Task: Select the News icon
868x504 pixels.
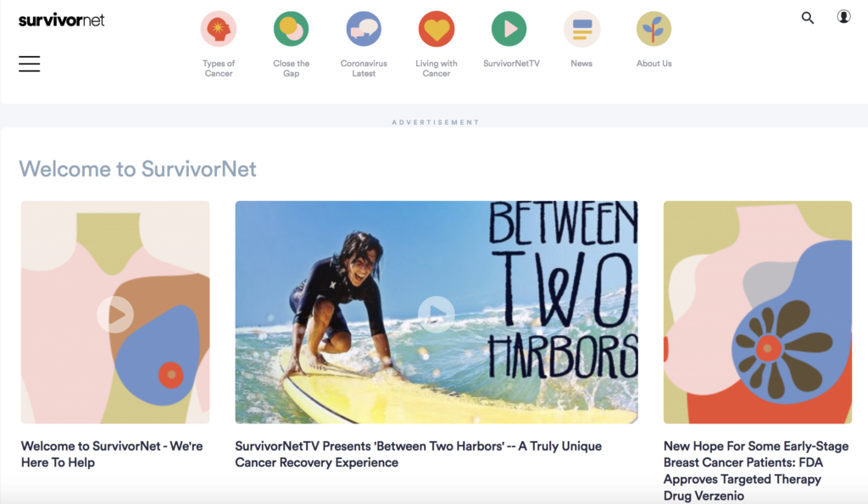Action: point(581,29)
